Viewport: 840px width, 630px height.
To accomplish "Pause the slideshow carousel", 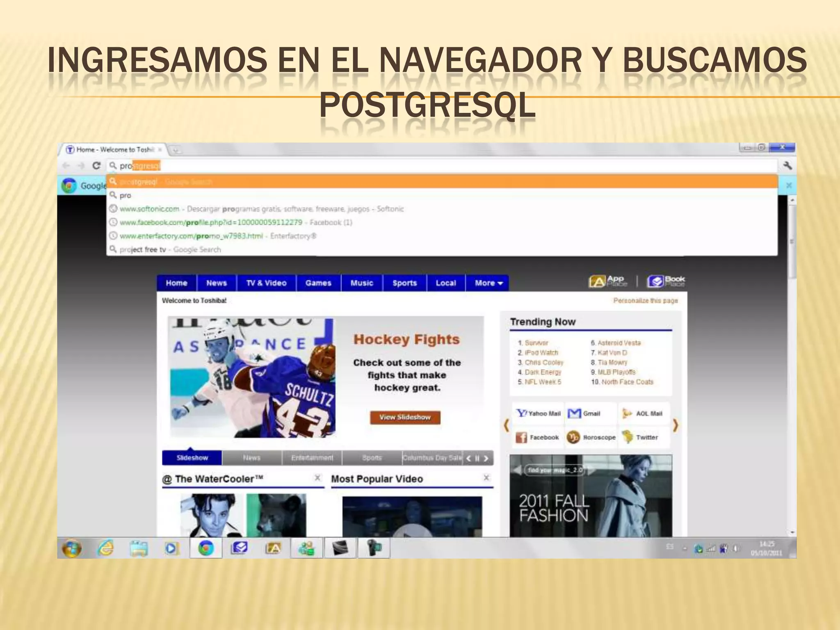I will (477, 458).
